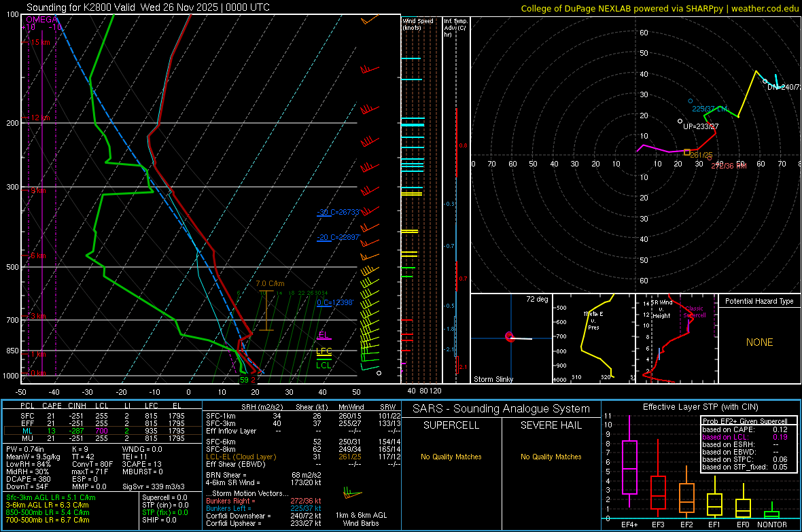Click the '-20 C=22897' level label
The height and width of the screenshot is (532, 802).
click(x=338, y=237)
